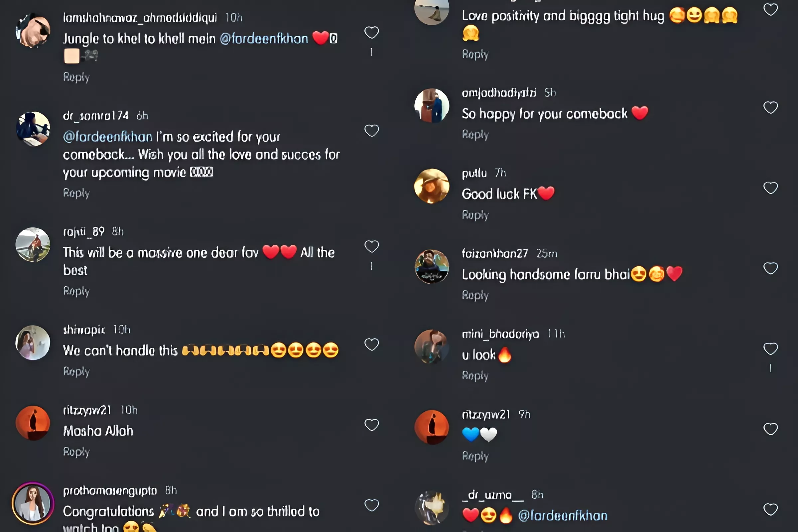798x532 pixels.
Task: Heart the 'u look' fire comment
Action: pos(770,348)
